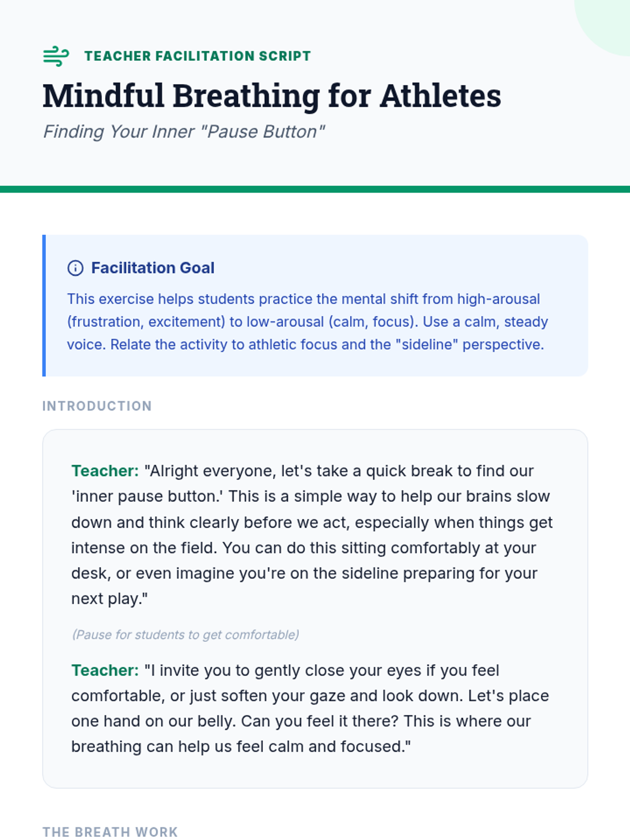Click the green divider bar under header
This screenshot has height=840, width=630.
pos(315,189)
